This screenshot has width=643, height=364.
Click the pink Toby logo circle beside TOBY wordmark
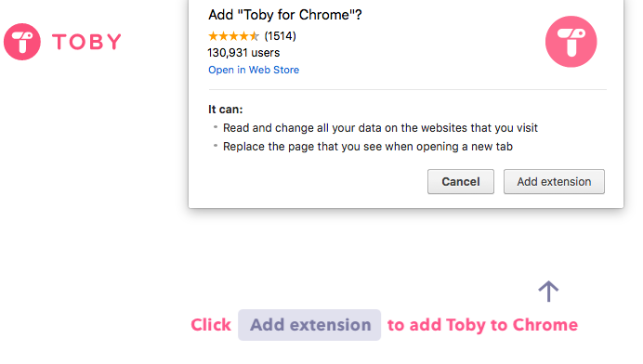[22, 42]
